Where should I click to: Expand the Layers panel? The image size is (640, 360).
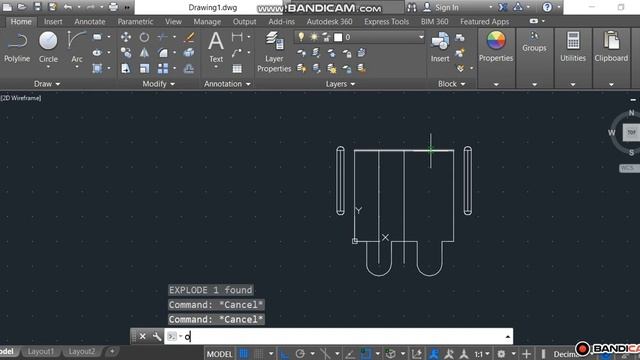pos(340,84)
